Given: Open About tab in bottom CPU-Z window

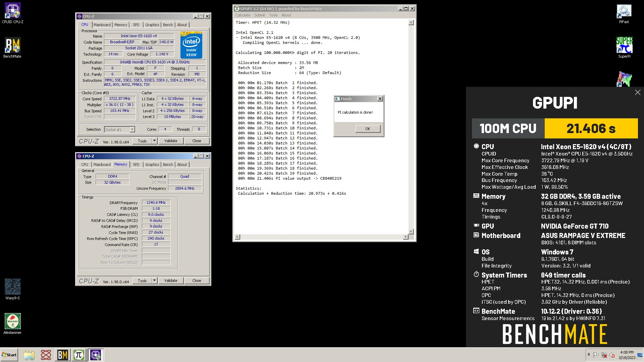Looking at the screenshot, I should click(x=182, y=165).
